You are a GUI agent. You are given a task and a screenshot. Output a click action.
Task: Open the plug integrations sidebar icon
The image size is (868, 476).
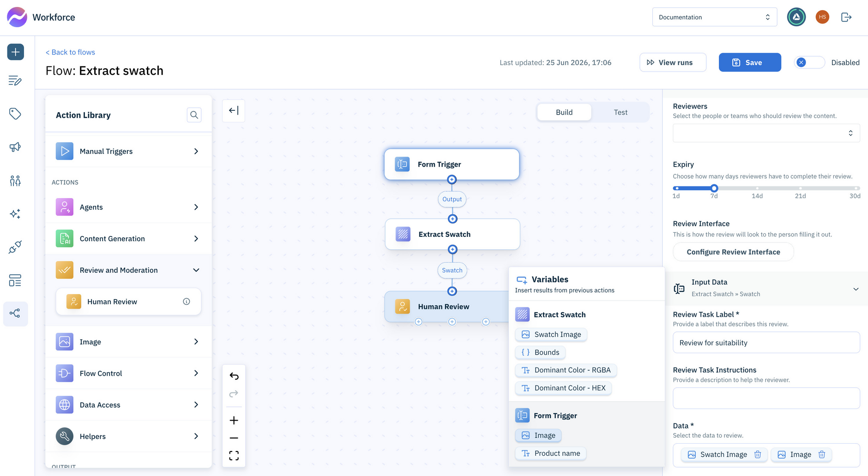(15, 247)
